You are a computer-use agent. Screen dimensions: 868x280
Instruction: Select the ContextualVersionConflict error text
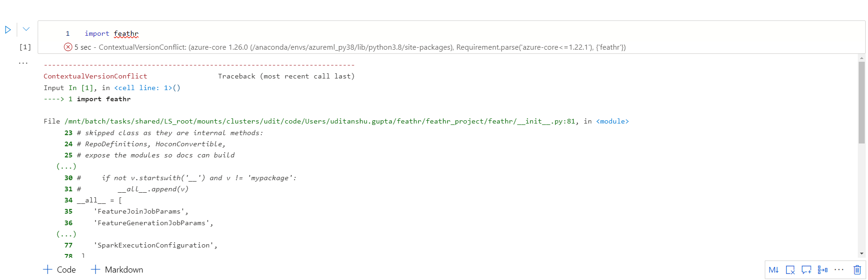point(95,76)
